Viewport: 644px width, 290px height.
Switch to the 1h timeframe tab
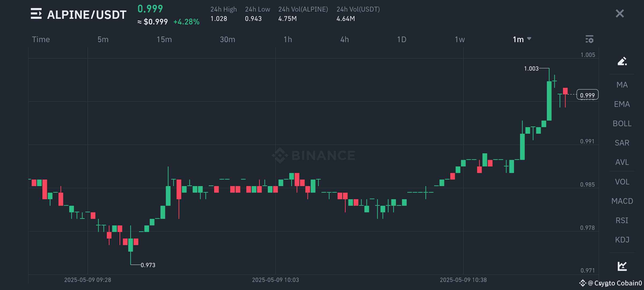pos(287,39)
